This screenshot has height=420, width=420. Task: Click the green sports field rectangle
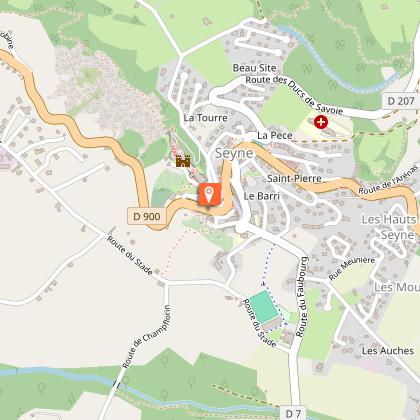(264, 307)
